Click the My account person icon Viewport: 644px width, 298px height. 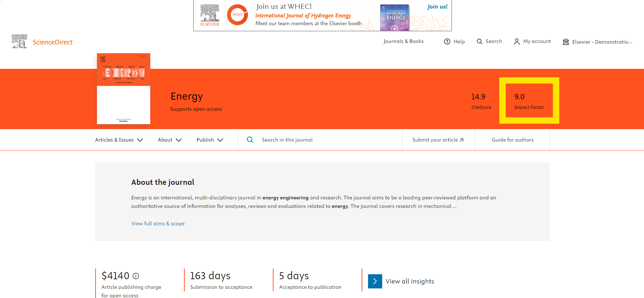[x=516, y=42]
